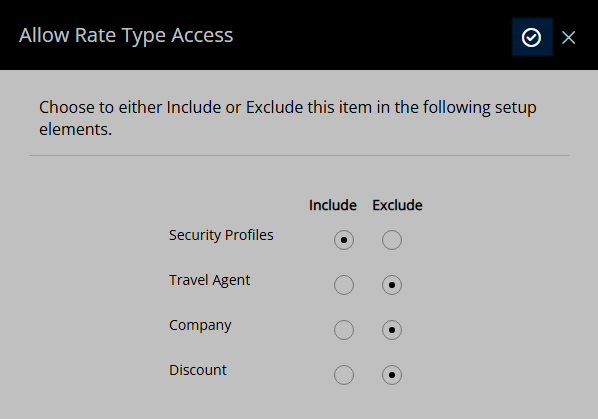Click the Discount row label
This screenshot has height=419, width=598.
tap(198, 370)
